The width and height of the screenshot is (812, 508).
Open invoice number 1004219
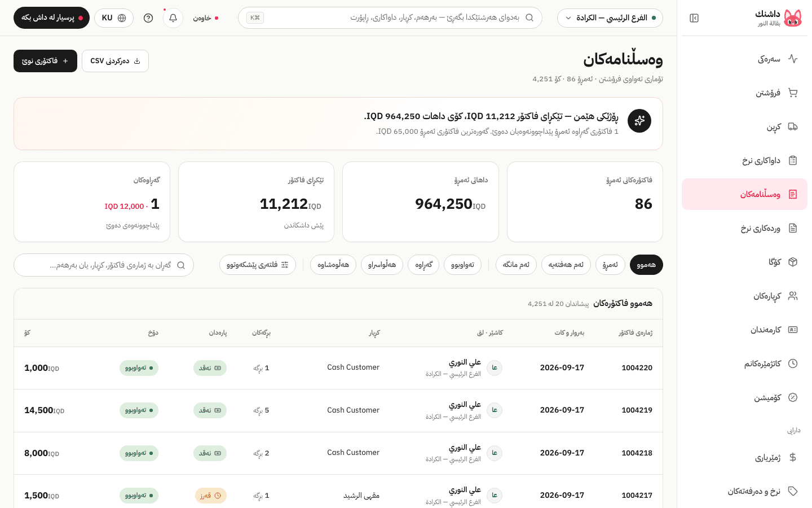[637, 410]
